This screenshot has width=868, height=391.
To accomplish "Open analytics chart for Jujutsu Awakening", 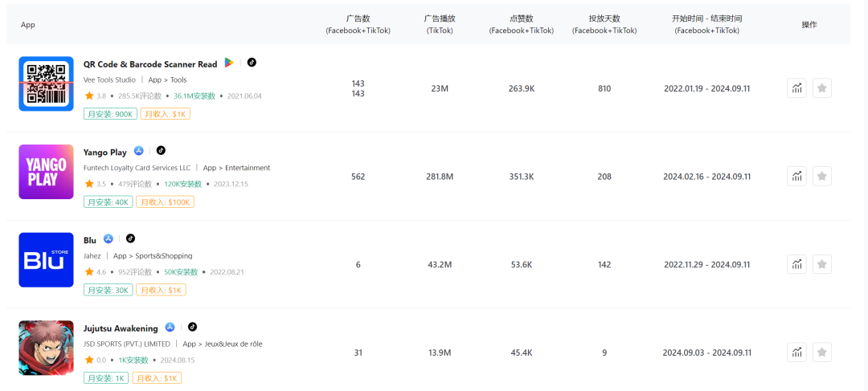I will coord(796,352).
